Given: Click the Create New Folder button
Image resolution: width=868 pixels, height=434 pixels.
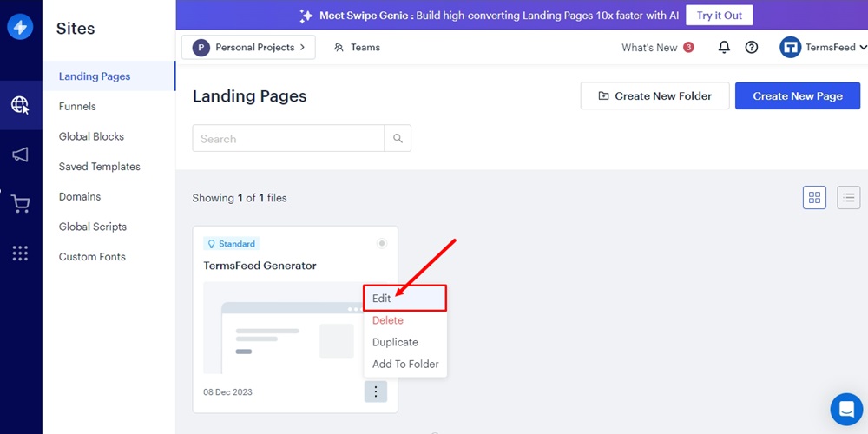Looking at the screenshot, I should (654, 95).
